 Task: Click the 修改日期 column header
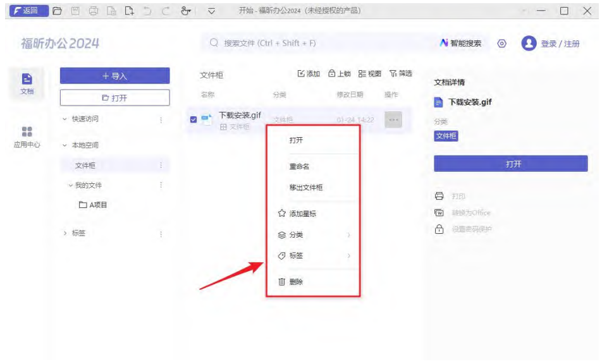click(x=350, y=95)
